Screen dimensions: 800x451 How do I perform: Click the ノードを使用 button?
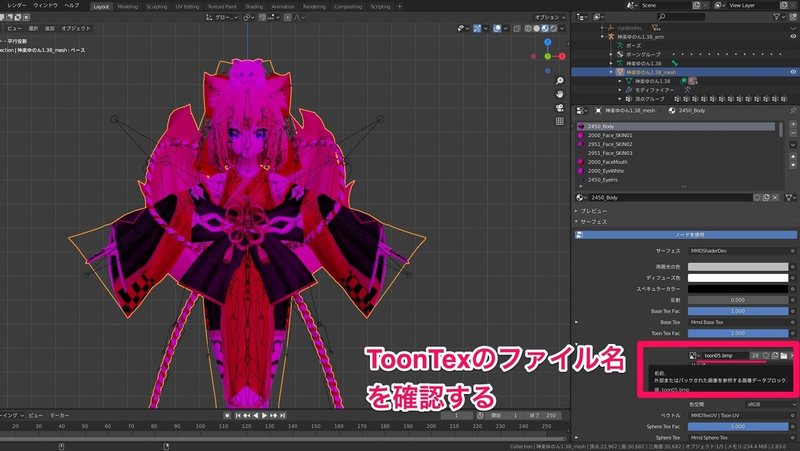tap(685, 235)
